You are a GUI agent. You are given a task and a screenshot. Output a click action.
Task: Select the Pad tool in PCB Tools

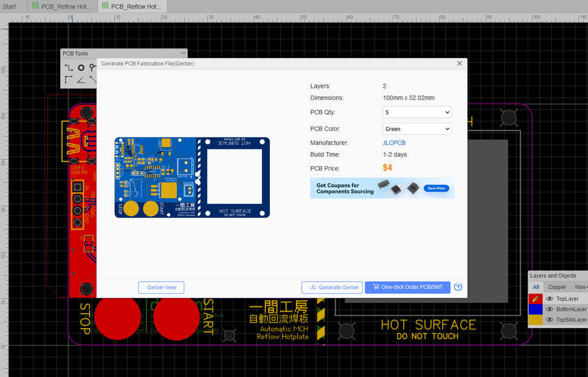(81, 68)
